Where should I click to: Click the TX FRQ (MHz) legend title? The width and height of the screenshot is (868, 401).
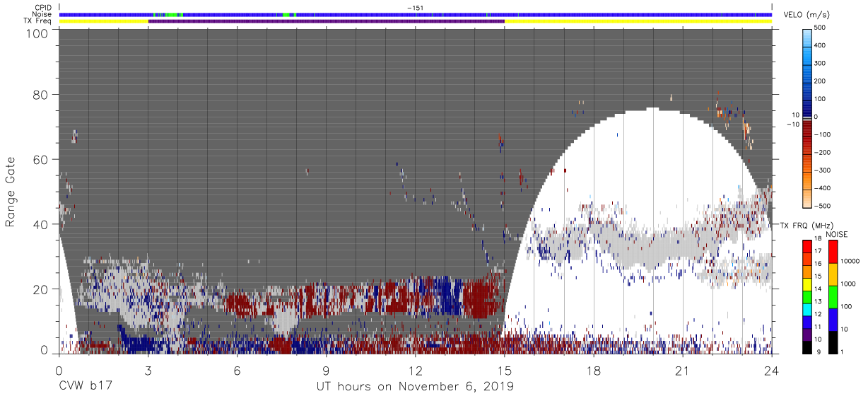[807, 226]
